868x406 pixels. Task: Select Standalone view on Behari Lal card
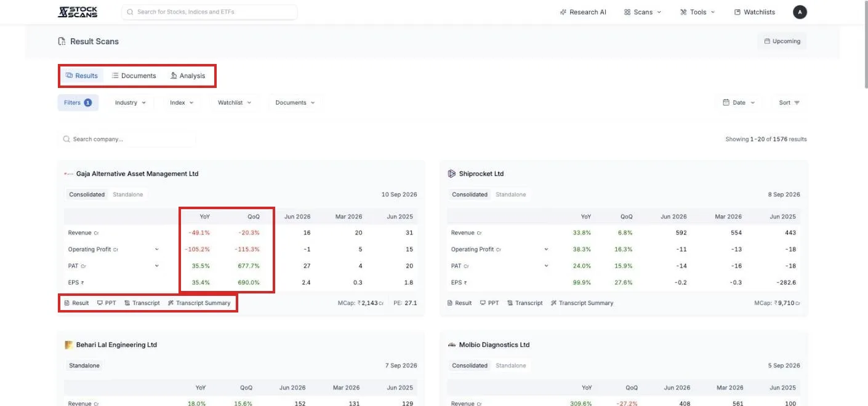point(84,365)
